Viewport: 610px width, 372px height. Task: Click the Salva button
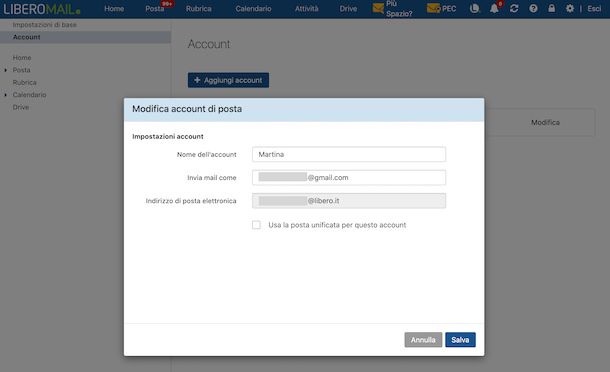[x=460, y=340]
